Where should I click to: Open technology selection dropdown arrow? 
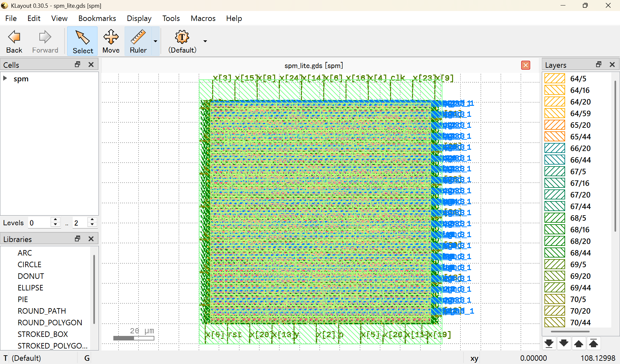[x=205, y=41]
